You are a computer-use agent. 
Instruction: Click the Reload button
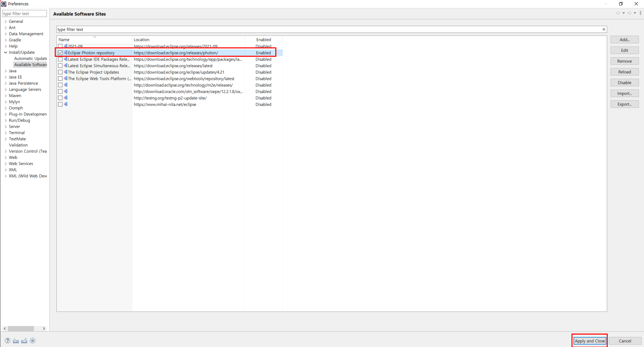[x=625, y=72]
